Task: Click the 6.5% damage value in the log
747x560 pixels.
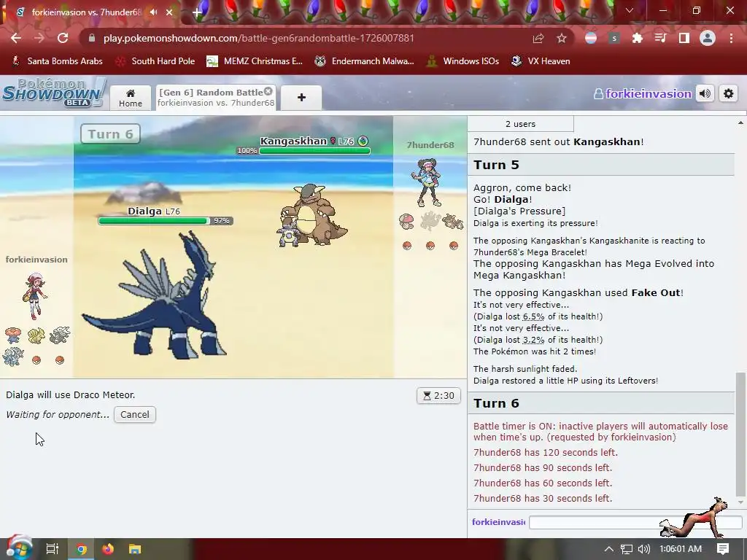Action: pyautogui.click(x=533, y=316)
